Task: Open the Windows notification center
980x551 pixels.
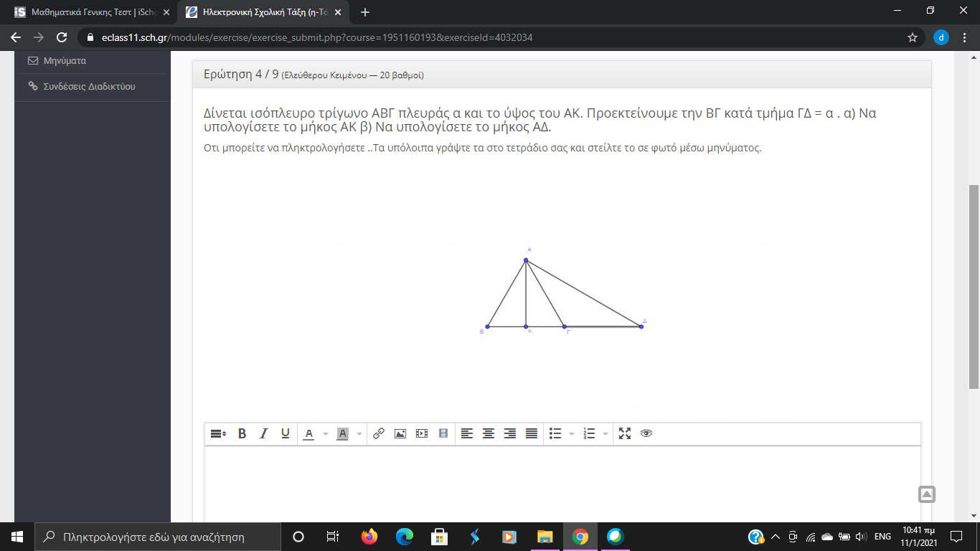Action: (956, 537)
